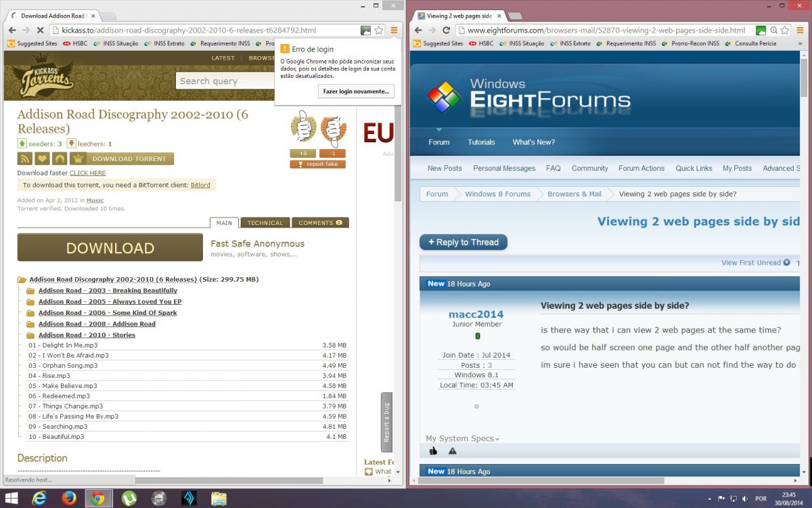This screenshot has height=508, width=812.
Task: Click Reply to Thread button
Action: coord(464,242)
